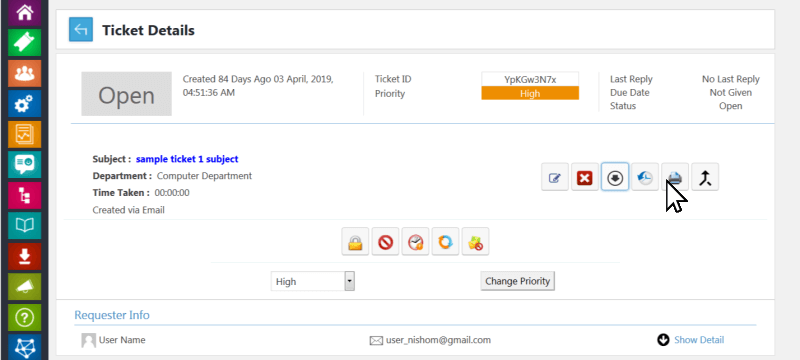Click the orange High priority badge
This screenshot has width=800, height=360.
(530, 93)
